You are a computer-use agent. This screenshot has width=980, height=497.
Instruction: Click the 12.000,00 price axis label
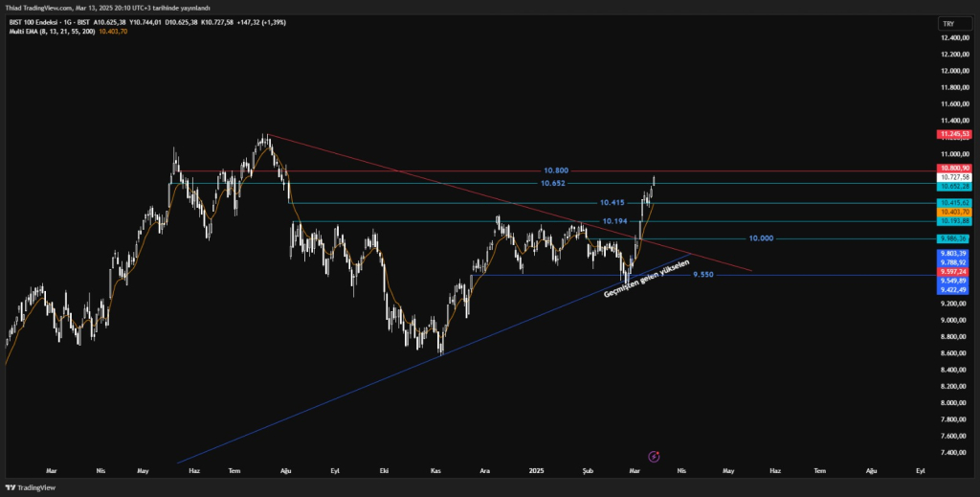954,71
